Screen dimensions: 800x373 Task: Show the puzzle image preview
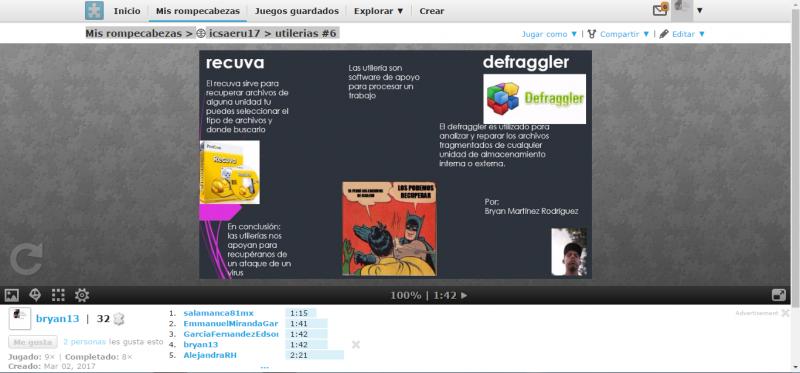click(x=11, y=295)
